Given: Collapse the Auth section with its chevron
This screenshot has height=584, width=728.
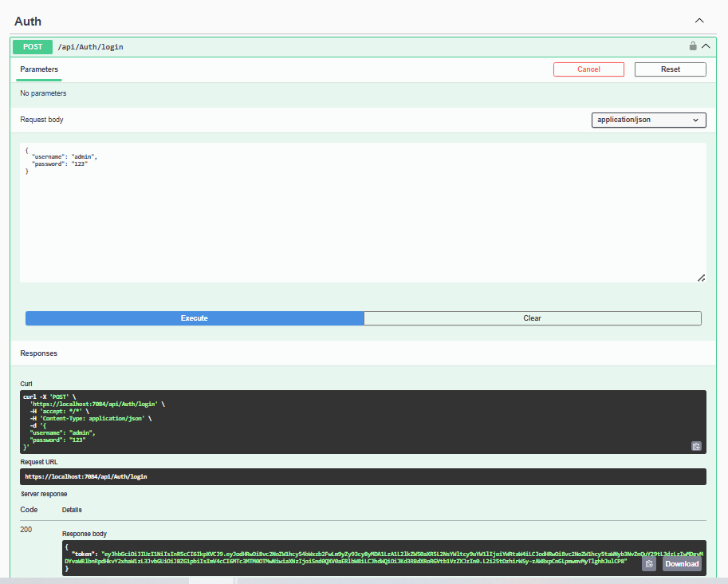Looking at the screenshot, I should click(699, 21).
